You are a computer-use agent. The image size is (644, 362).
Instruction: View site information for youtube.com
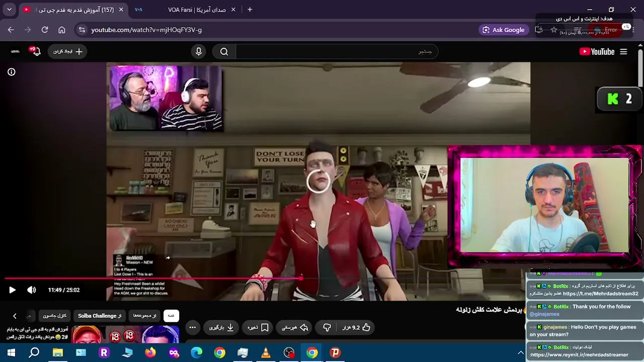(x=82, y=30)
